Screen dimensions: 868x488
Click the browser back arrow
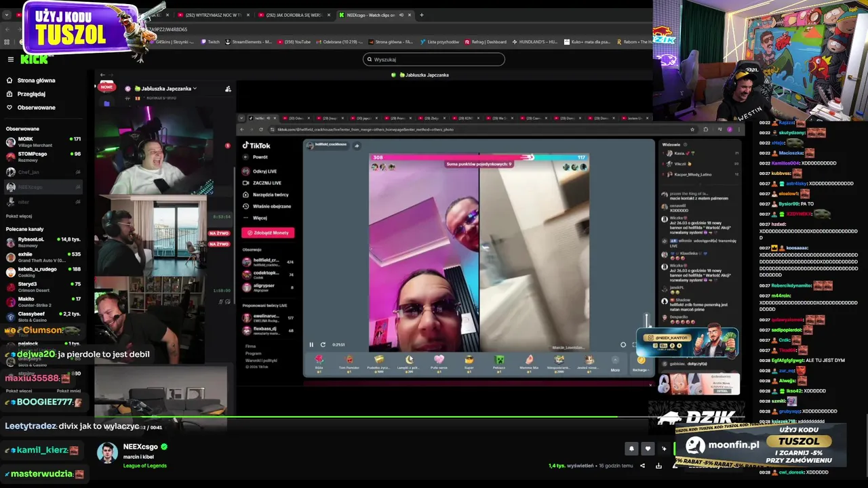tap(7, 29)
